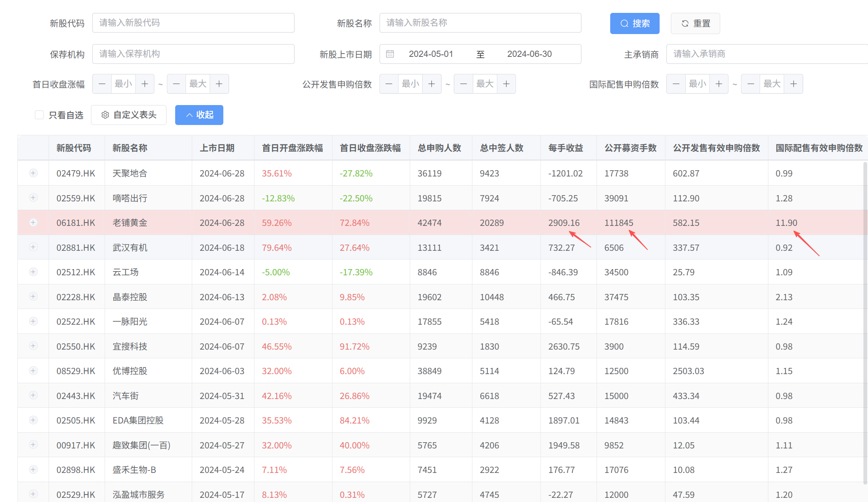Expand row 02228.HK 晶泰控股
868x502 pixels.
[x=33, y=296]
